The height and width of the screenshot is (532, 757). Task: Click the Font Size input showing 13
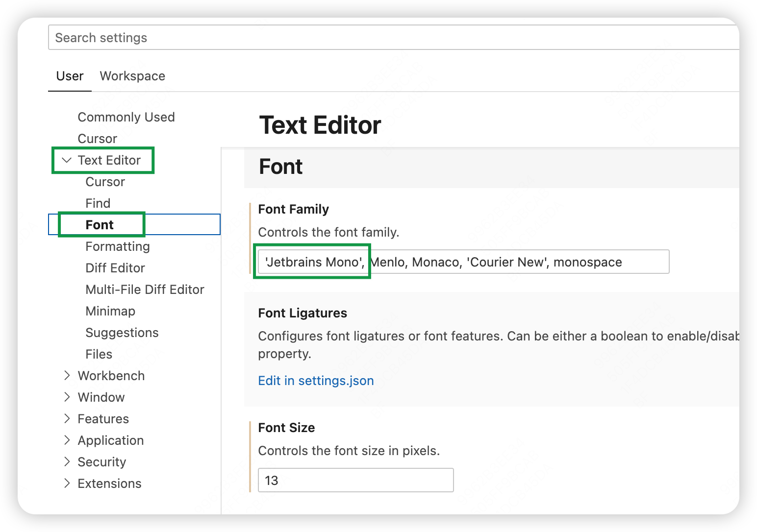point(355,480)
